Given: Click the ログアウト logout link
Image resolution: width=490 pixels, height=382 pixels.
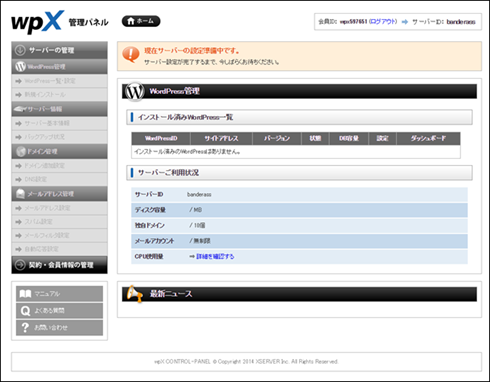Looking at the screenshot, I should pyautogui.click(x=383, y=22).
